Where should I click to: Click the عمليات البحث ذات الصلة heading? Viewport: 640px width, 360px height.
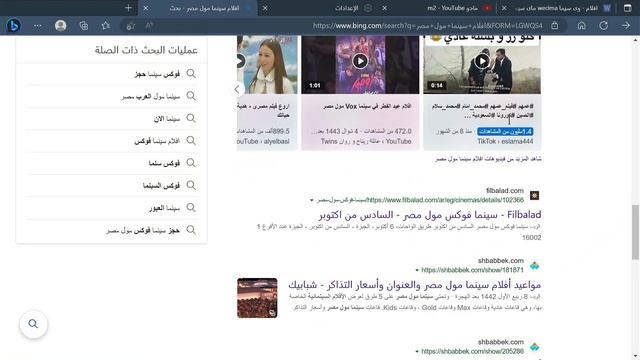pyautogui.click(x=146, y=50)
